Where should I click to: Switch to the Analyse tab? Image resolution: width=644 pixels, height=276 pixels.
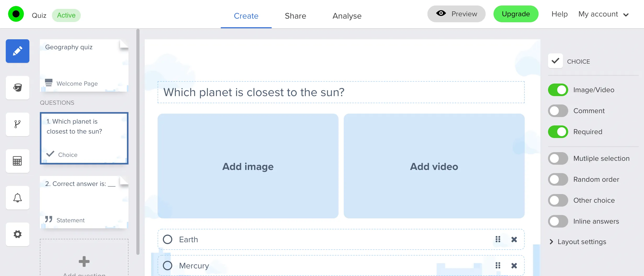point(347,16)
